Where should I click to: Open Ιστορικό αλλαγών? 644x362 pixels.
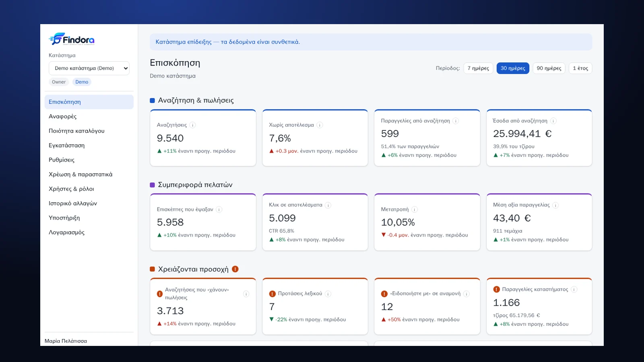[x=89, y=204]
